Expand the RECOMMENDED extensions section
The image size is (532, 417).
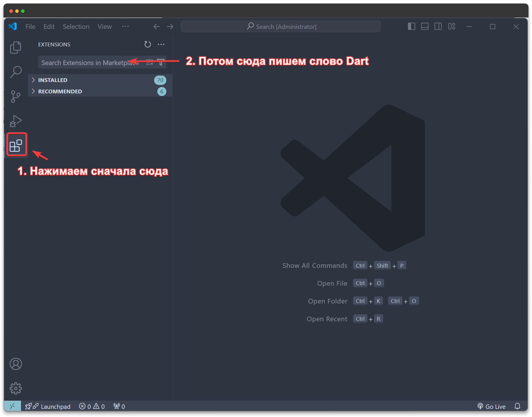[60, 91]
